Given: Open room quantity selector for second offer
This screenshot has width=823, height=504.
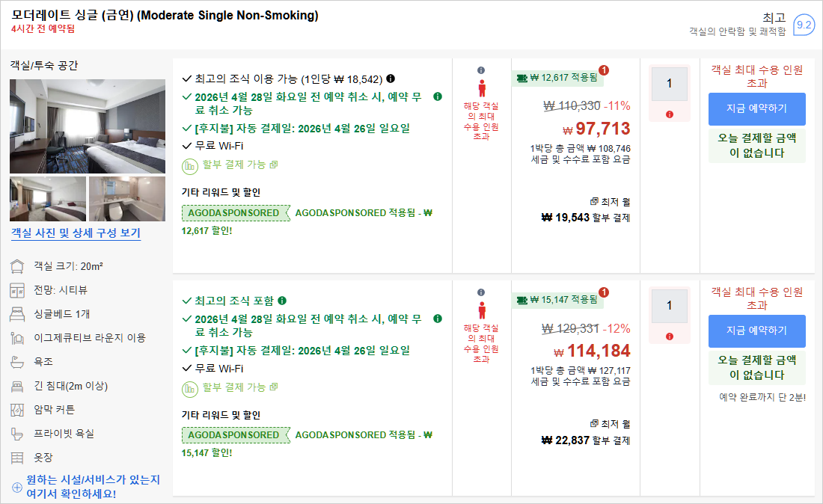Looking at the screenshot, I should (669, 306).
